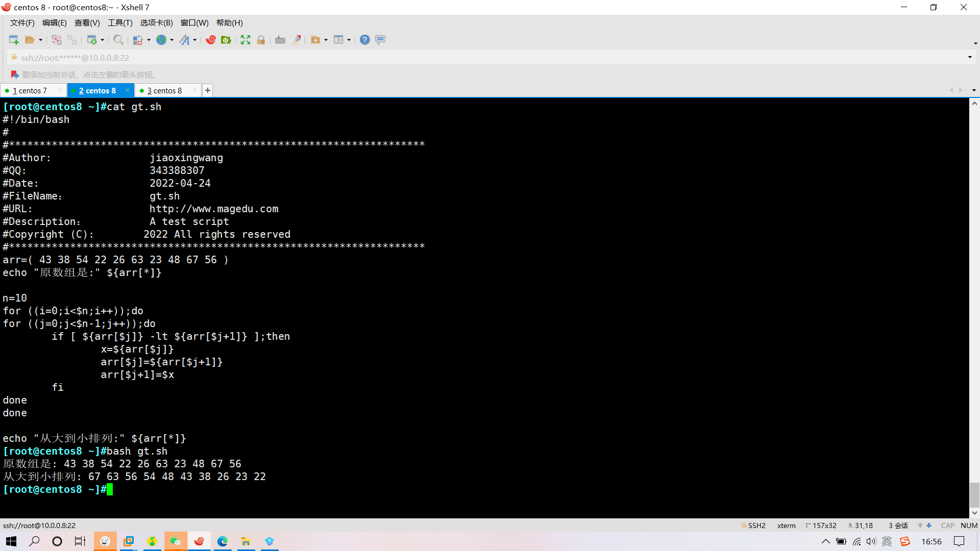
Task: Click the Fullscreen green arrows icon
Action: tap(246, 40)
